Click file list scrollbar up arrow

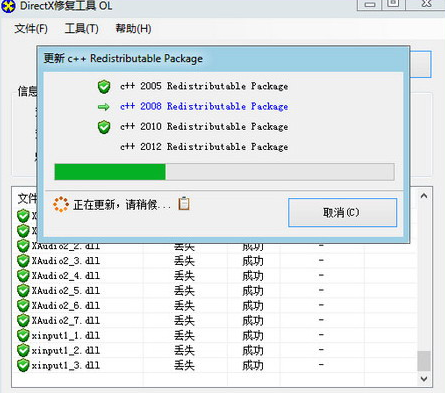tap(424, 196)
